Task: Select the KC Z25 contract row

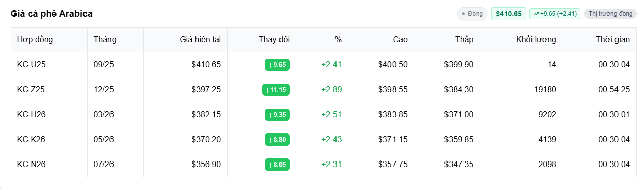Action: click(324, 90)
